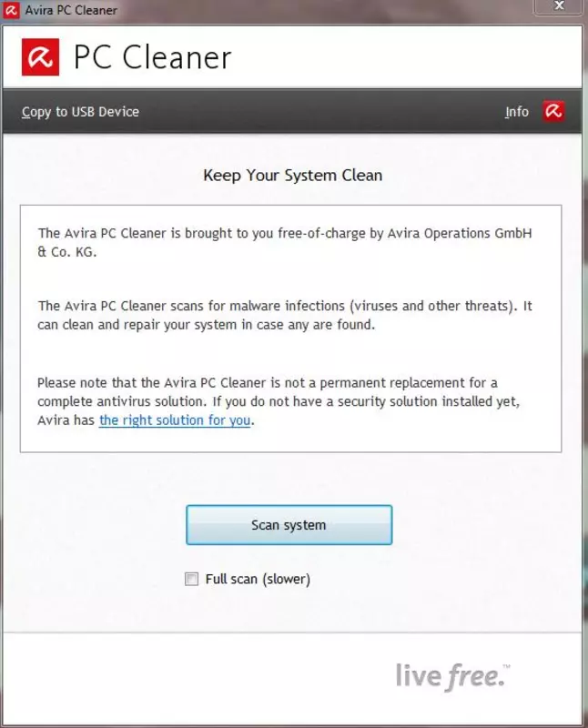Click the live free logo at the bottom

[x=453, y=676]
